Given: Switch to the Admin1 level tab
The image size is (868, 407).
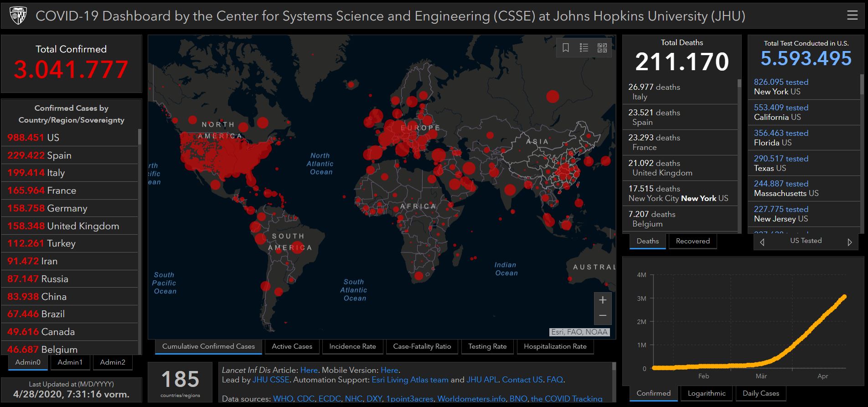Looking at the screenshot, I should point(70,362).
